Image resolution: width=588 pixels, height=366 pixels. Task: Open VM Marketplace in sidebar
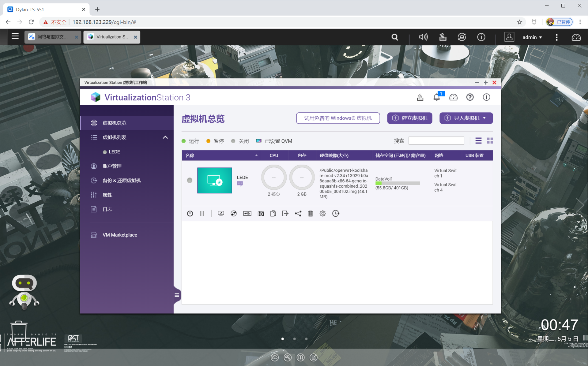(120, 235)
